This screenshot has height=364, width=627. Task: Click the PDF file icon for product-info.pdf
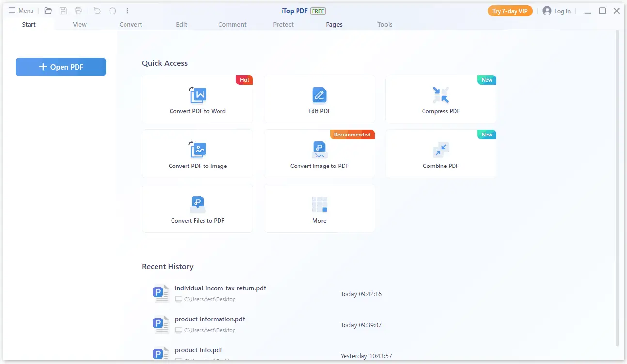(x=160, y=354)
